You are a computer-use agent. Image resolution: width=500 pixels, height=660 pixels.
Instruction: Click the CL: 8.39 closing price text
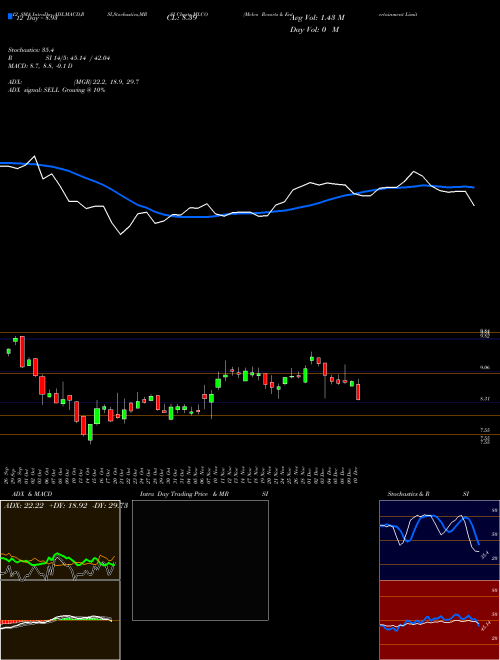[182, 18]
